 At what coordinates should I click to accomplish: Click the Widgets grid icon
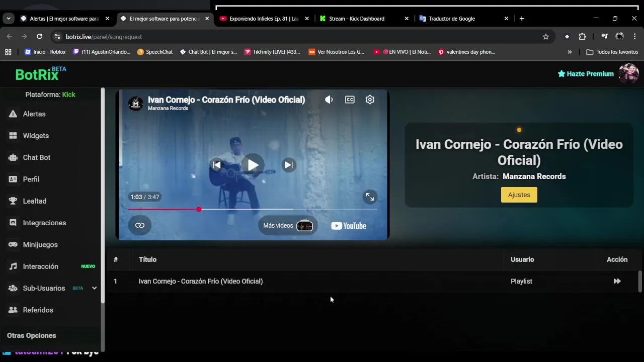13,136
